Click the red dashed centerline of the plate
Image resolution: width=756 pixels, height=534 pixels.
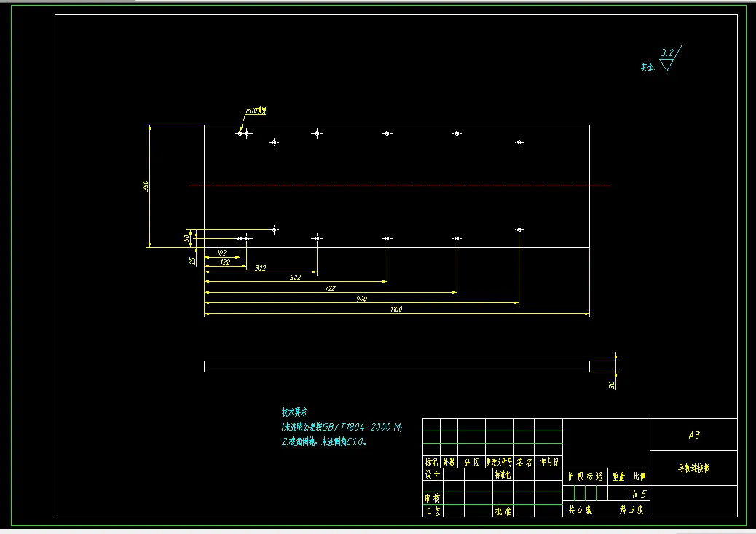[x=399, y=186]
